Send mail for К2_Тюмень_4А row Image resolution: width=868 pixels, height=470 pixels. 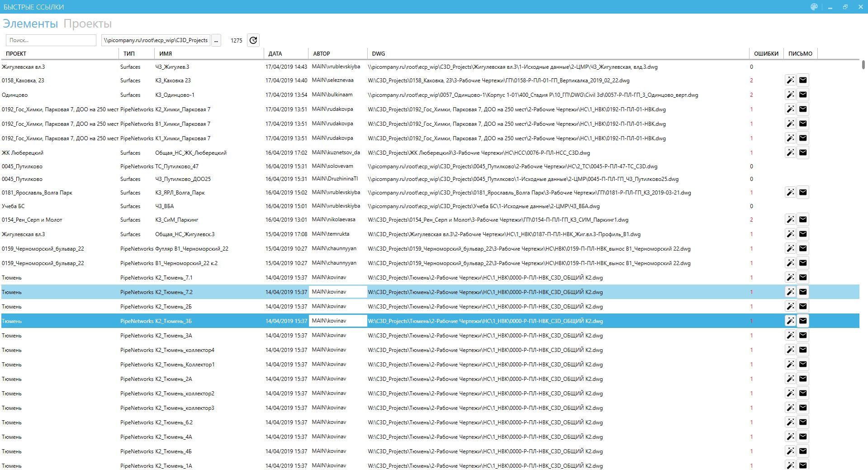tap(803, 437)
